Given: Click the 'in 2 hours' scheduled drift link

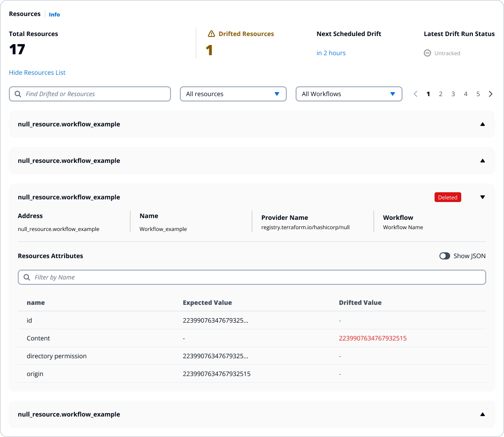Looking at the screenshot, I should tap(331, 53).
